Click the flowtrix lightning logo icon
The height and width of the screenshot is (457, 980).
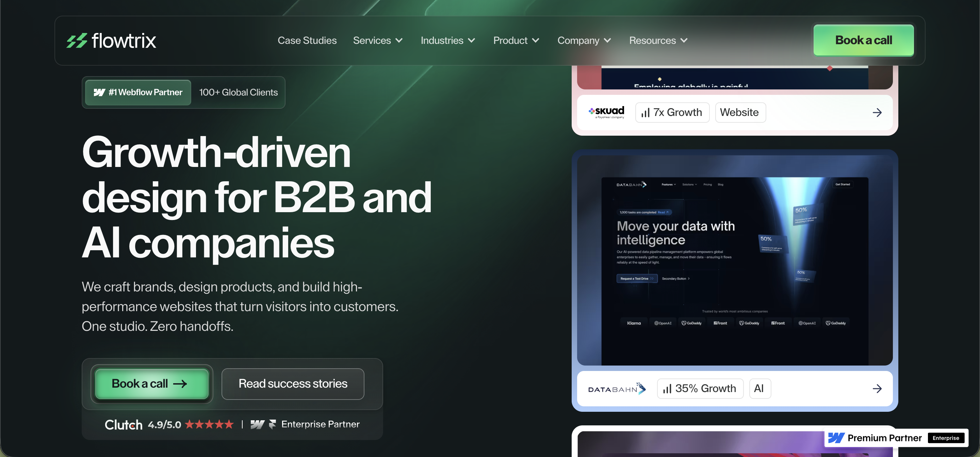coord(77,41)
